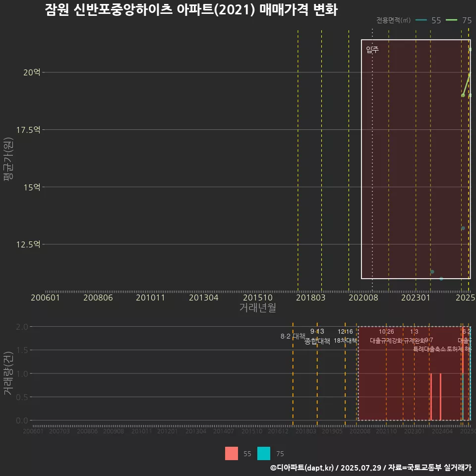Click the 8·2 대책 policy annotation
This screenshot has width=476, height=476.
[x=293, y=336]
